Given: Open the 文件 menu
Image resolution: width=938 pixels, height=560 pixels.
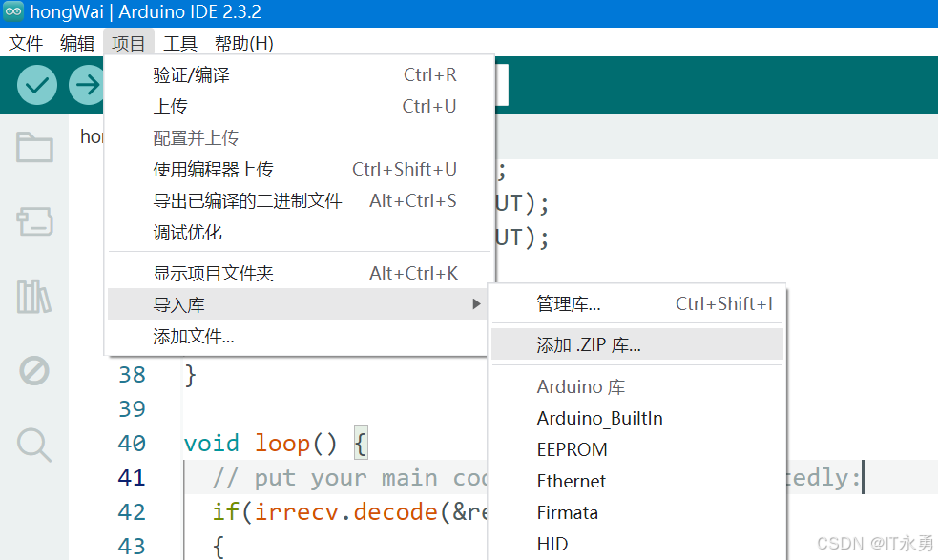Looking at the screenshot, I should 26,43.
